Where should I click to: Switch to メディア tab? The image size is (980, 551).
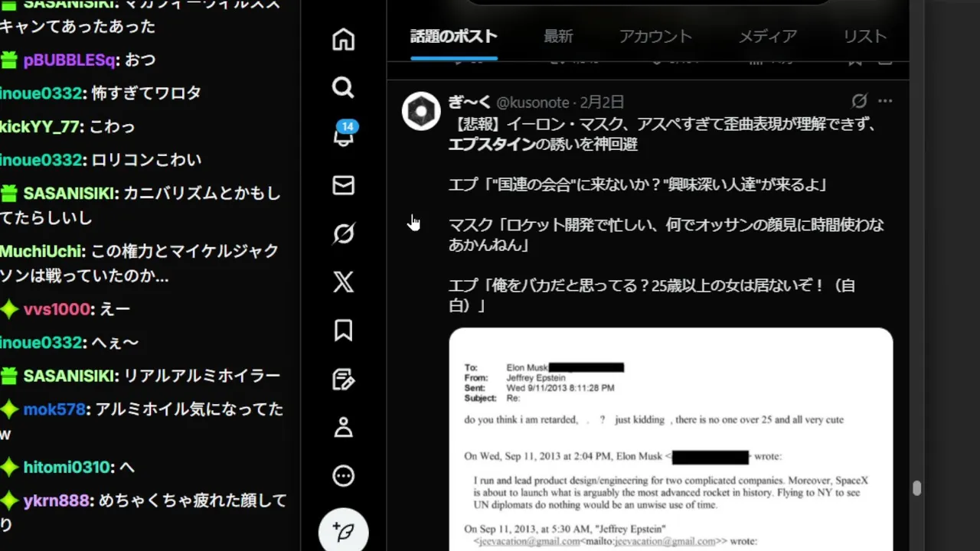pos(768,36)
